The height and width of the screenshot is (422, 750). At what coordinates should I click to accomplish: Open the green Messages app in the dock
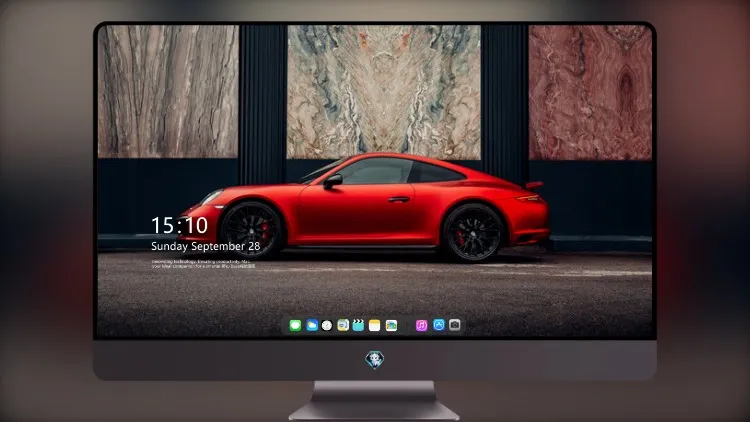coord(295,325)
